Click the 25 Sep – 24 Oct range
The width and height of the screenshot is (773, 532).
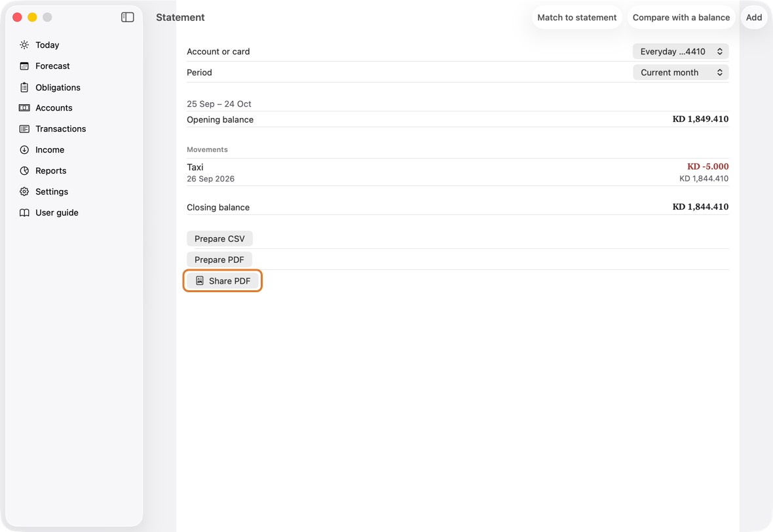click(219, 104)
